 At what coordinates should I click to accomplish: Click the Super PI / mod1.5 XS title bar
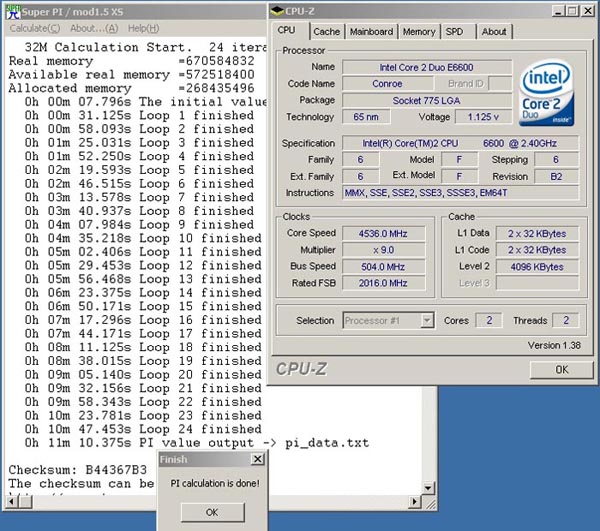(x=135, y=12)
